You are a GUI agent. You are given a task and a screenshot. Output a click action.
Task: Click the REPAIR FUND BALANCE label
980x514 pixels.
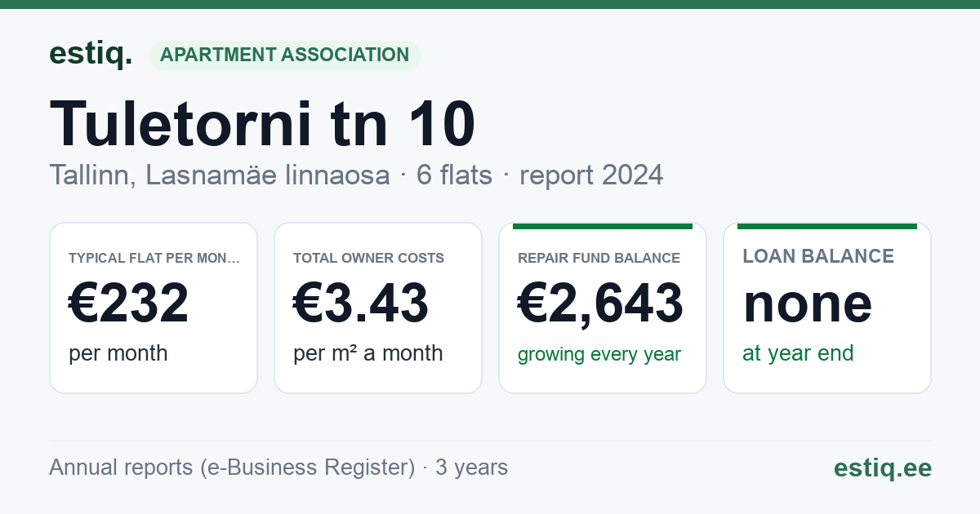(599, 258)
